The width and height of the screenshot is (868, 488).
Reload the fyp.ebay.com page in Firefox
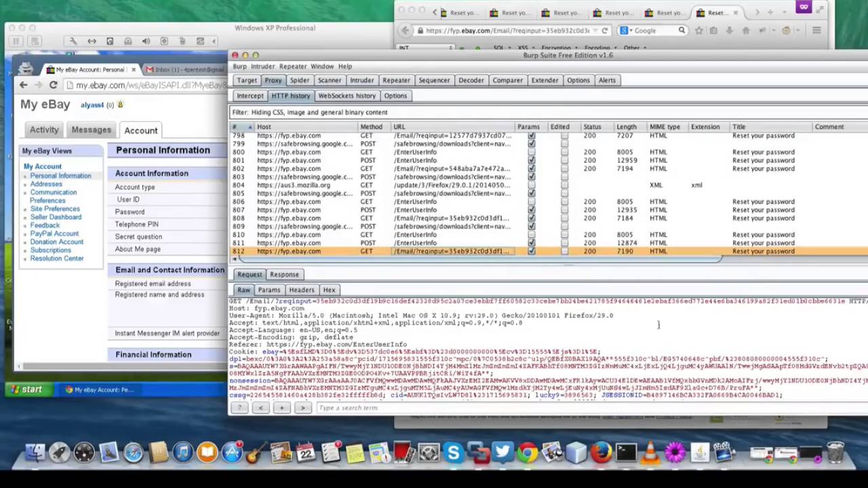(604, 30)
